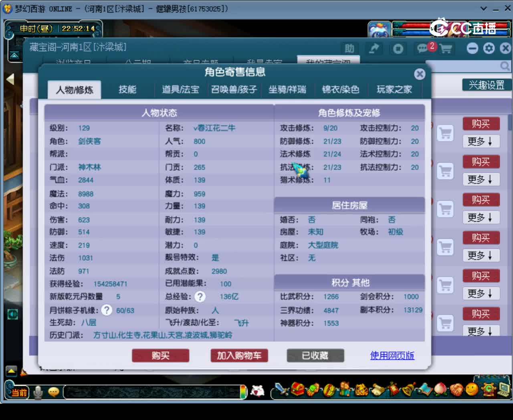Click the stop-recording circle icon in the 藏宝阁 title bar
The image size is (513, 420).
coord(398,48)
